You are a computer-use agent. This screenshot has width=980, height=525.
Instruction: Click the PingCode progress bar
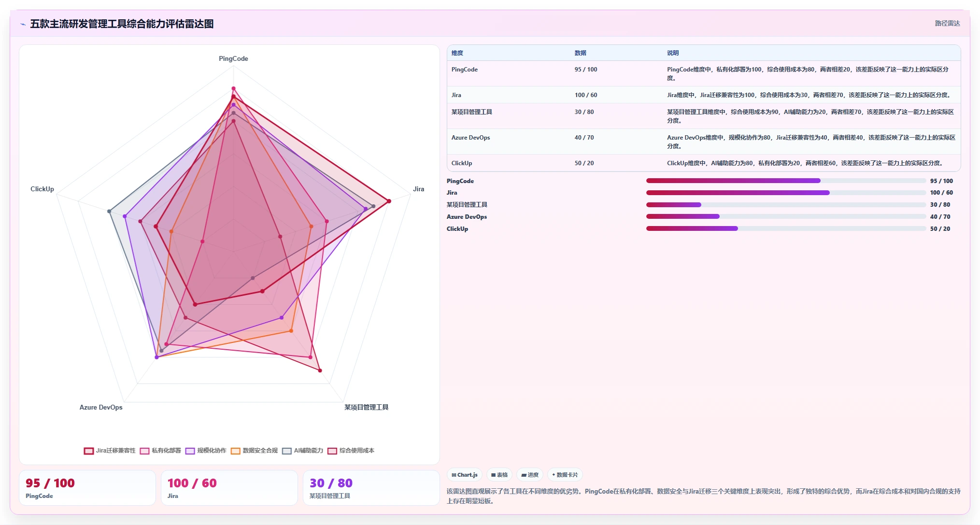[x=786, y=181]
